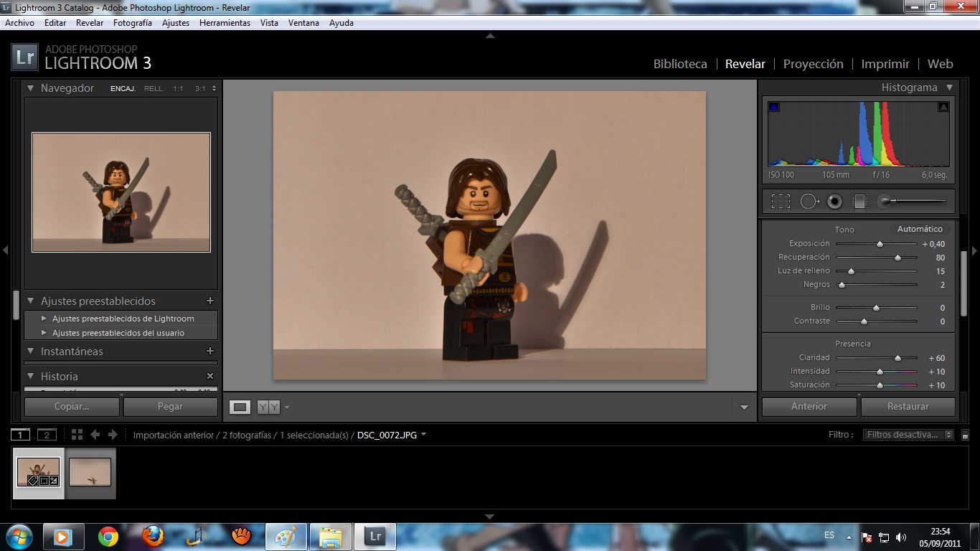The width and height of the screenshot is (980, 551).
Task: Set navigator zoom to RELL.
Action: click(x=154, y=89)
